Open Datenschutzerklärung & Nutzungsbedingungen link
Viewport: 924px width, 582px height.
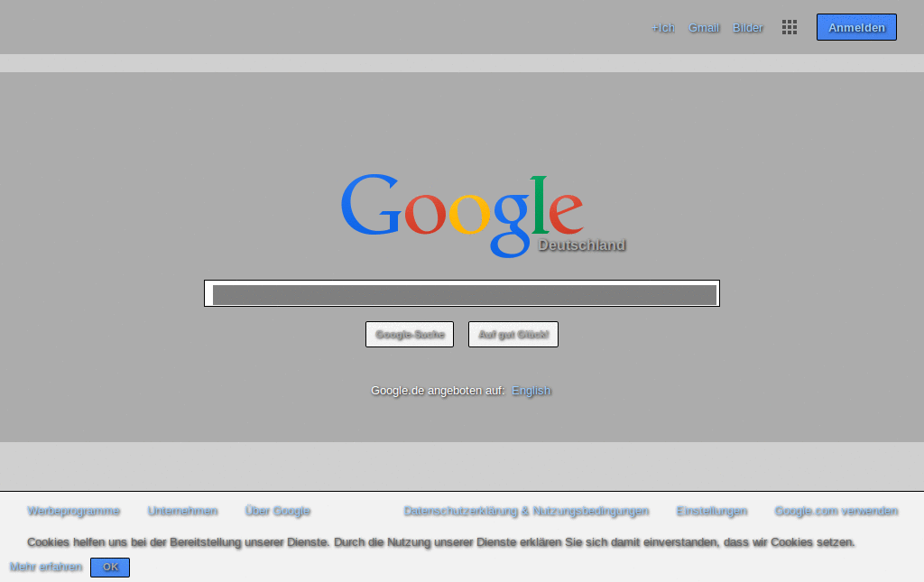pyautogui.click(x=526, y=511)
